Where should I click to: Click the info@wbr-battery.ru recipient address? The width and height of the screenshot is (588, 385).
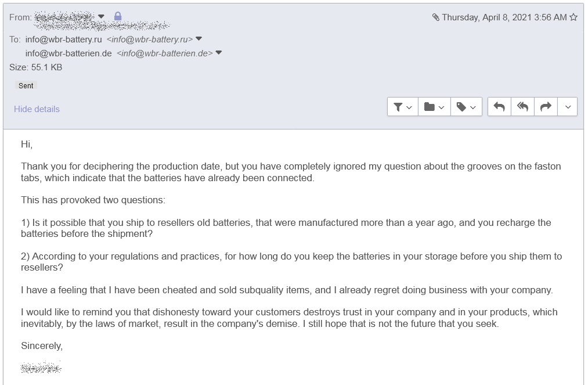pos(64,39)
